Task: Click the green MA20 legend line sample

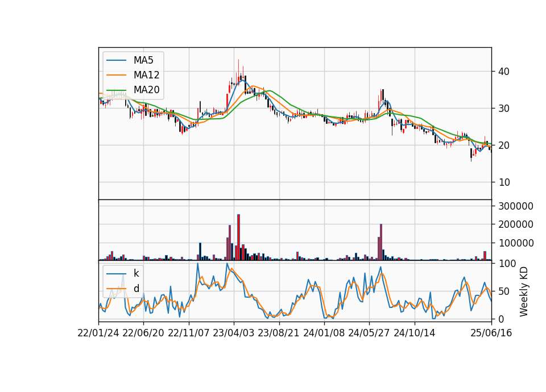Action: [x=116, y=90]
